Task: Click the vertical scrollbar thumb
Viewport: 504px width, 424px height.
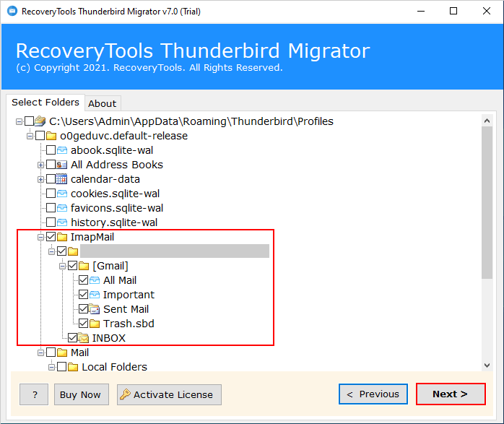Action: [487, 202]
